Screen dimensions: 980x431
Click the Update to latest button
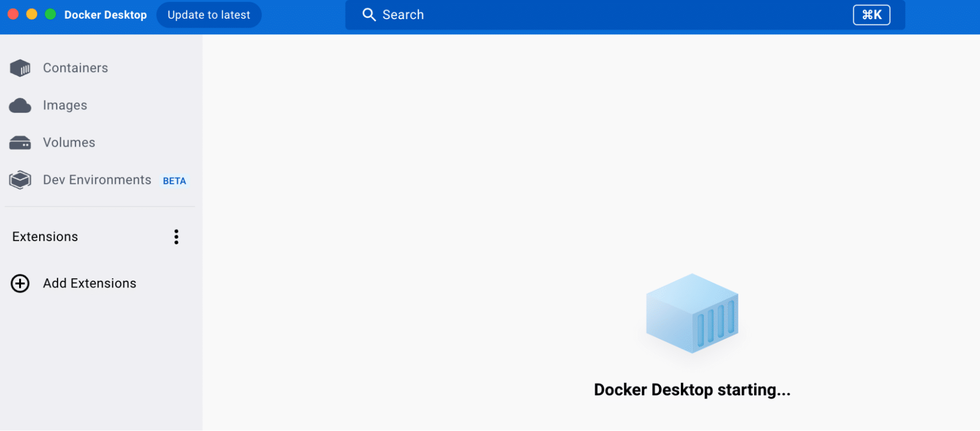(x=209, y=15)
